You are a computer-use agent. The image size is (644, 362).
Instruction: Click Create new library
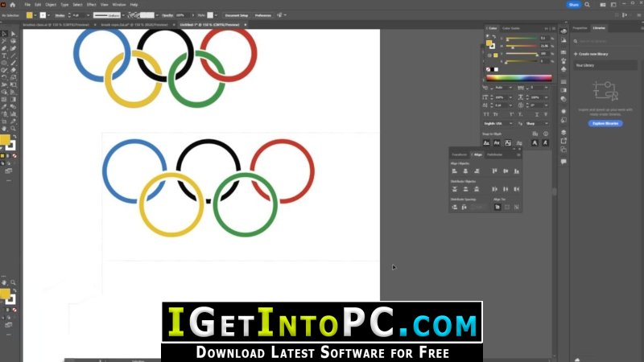[591, 54]
